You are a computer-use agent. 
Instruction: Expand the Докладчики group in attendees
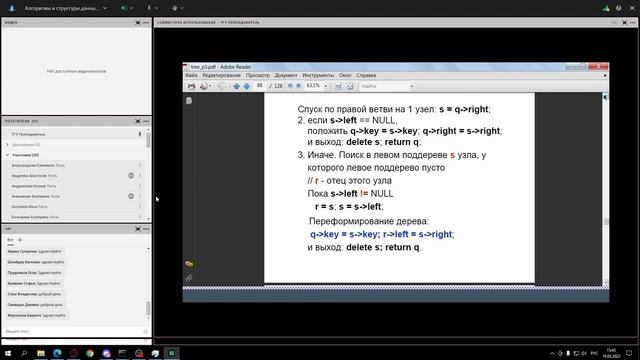[7, 144]
